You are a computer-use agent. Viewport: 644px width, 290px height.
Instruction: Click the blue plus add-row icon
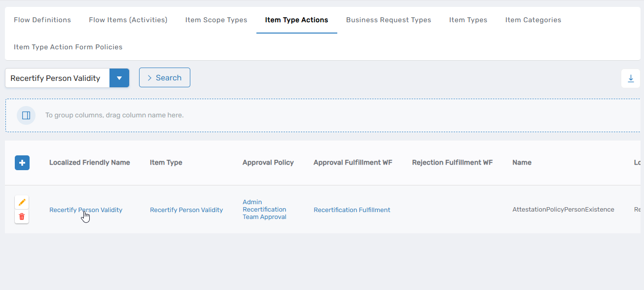pyautogui.click(x=22, y=163)
